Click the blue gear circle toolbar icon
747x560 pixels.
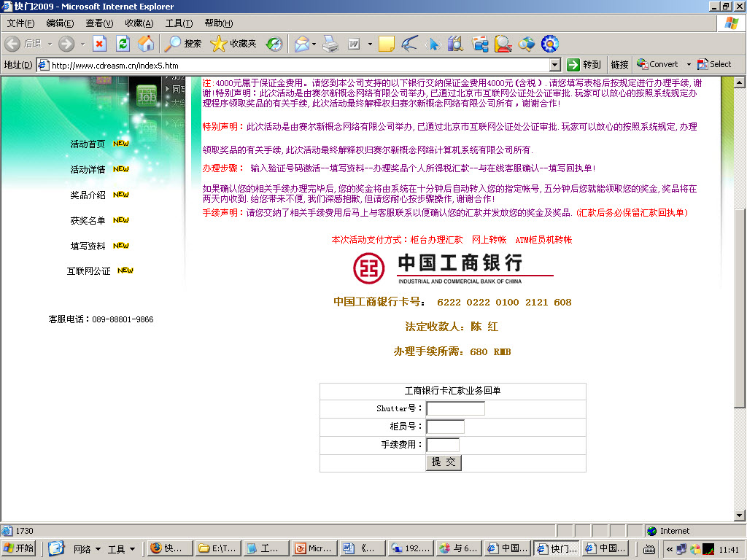(550, 44)
